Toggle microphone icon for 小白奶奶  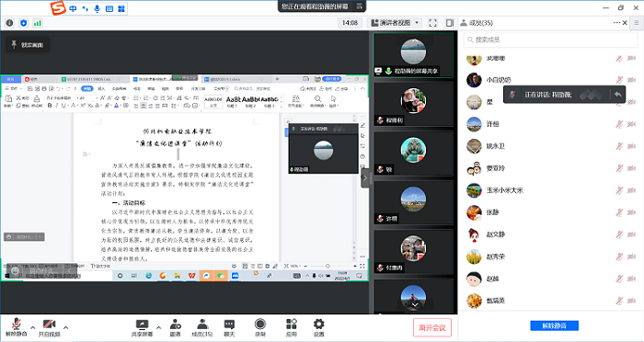[x=619, y=80]
